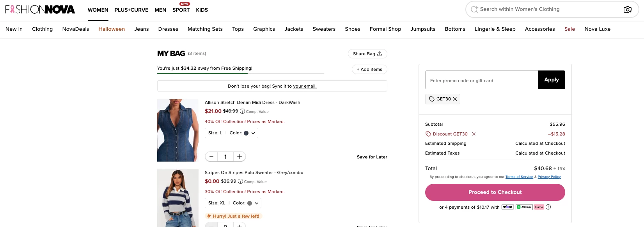Click 'Hurry! Just a few left!' badge

click(x=233, y=216)
